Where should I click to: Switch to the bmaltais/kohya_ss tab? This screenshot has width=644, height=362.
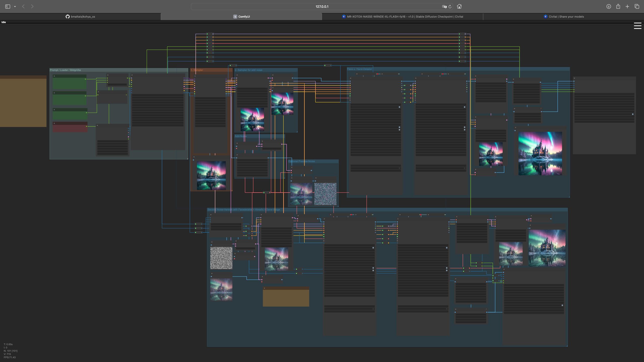pyautogui.click(x=80, y=17)
